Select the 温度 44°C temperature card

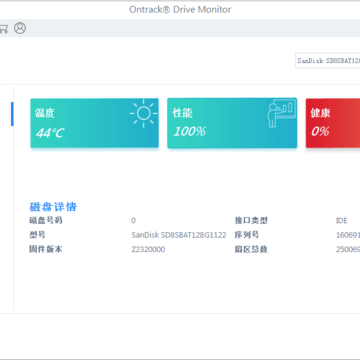pos(94,123)
